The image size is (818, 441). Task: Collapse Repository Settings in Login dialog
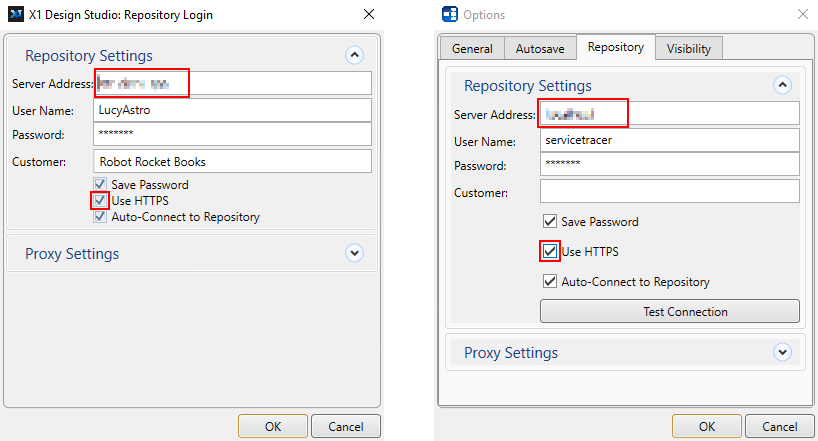(x=354, y=56)
